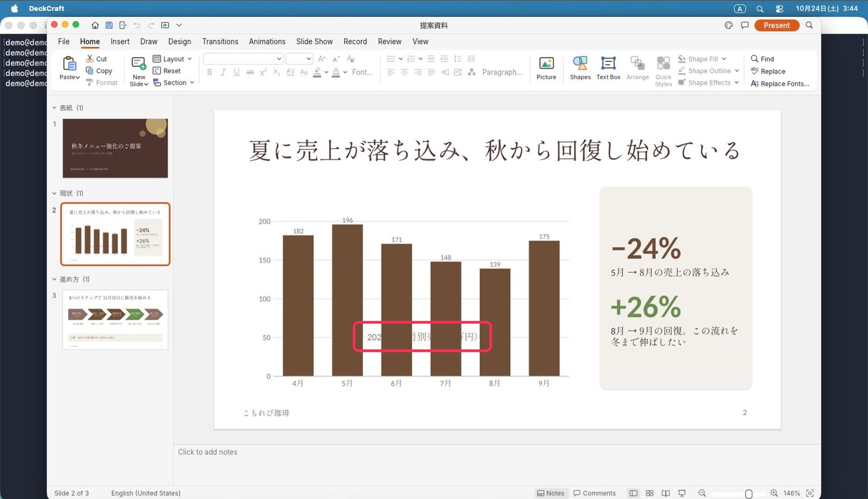Open the font name combo box
The height and width of the screenshot is (499, 868).
point(244,59)
